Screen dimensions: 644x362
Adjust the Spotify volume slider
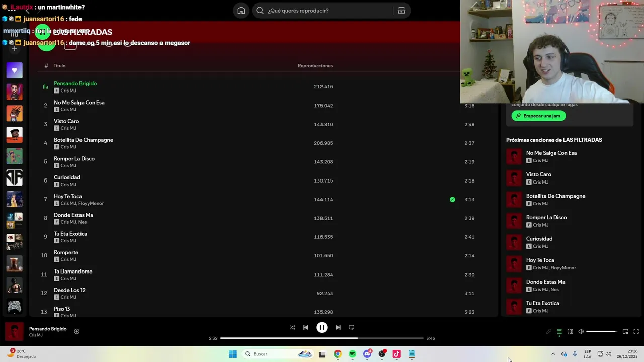[x=601, y=331]
